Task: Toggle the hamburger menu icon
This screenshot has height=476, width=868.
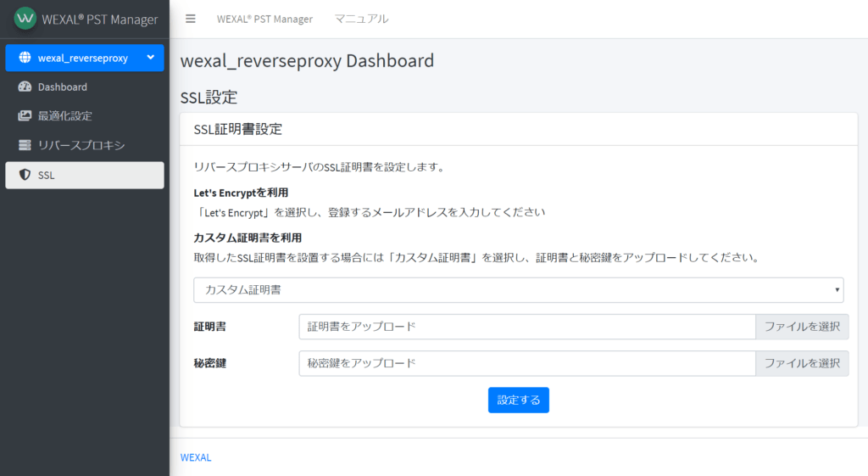Action: pyautogui.click(x=191, y=19)
